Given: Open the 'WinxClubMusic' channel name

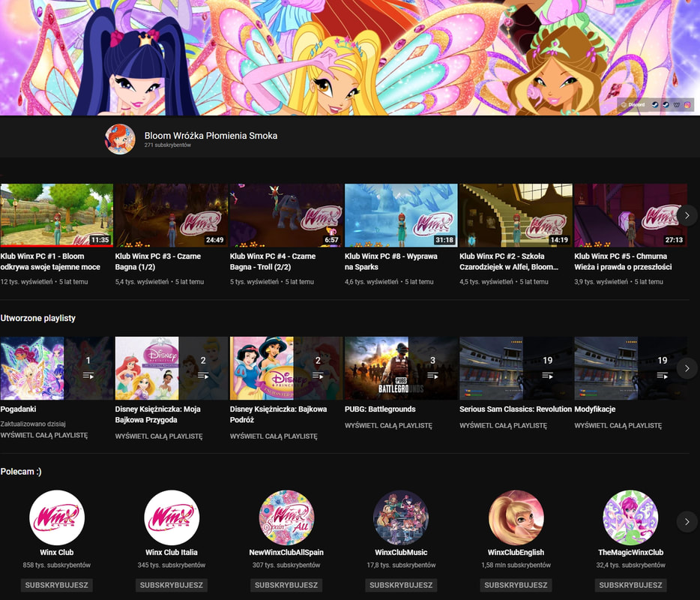Looking at the screenshot, I should point(401,552).
